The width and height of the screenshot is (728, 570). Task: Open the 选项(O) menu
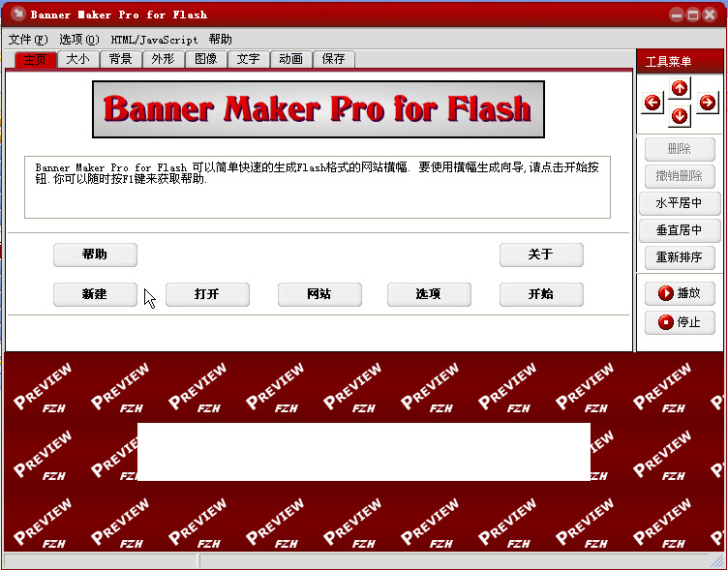pyautogui.click(x=79, y=40)
